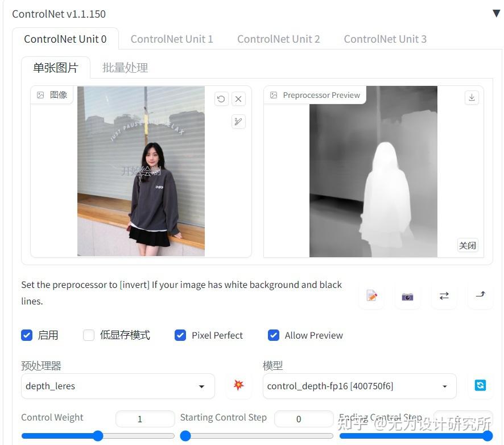504x445 pixels.
Task: Switch to ControlNet Unit 0 tab
Action: [x=65, y=39]
